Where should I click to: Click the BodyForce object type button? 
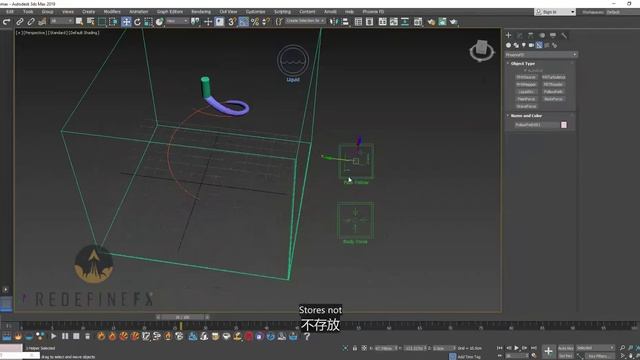pos(553,99)
